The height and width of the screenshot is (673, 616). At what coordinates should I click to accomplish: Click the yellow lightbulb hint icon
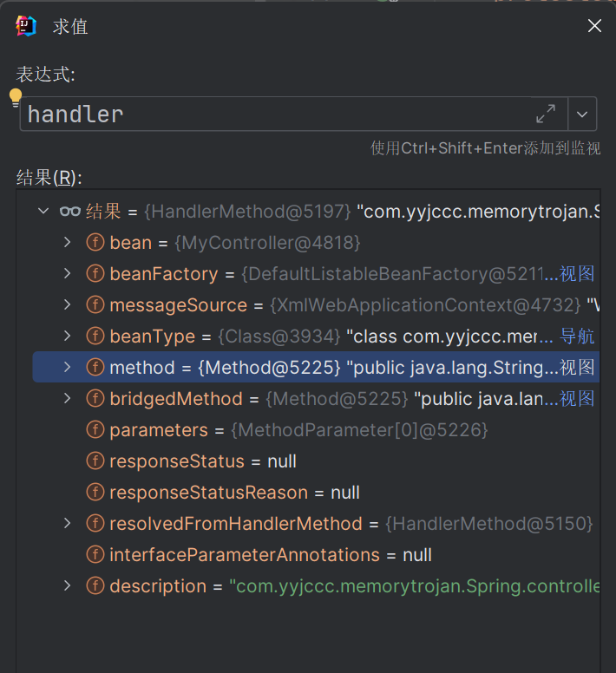point(16,96)
